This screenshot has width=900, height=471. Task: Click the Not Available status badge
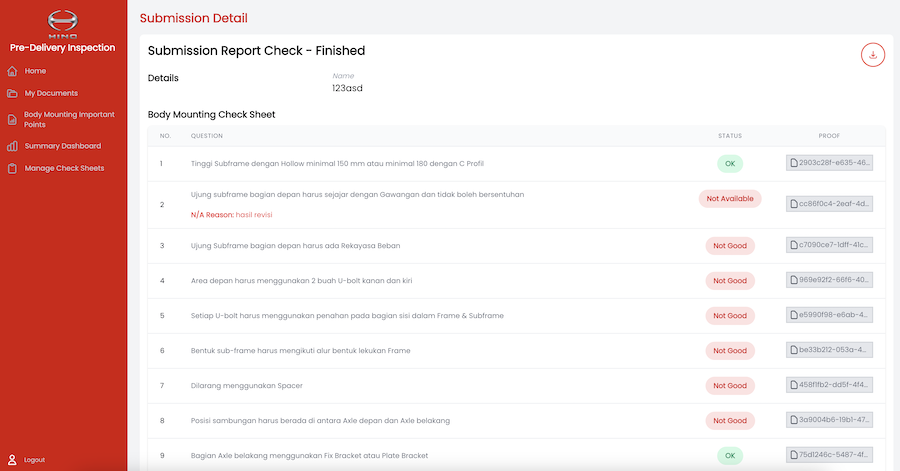pyautogui.click(x=729, y=199)
